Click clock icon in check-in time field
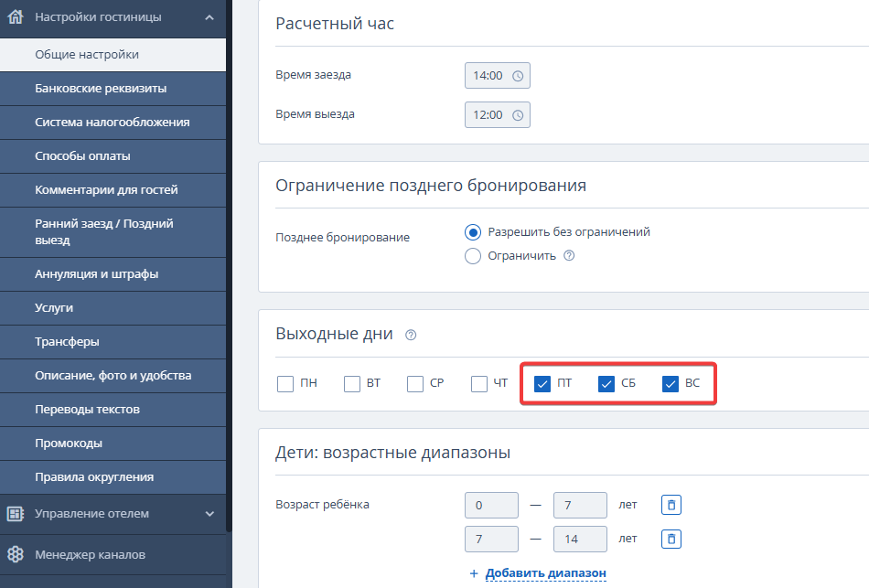Viewport: 869px width, 588px height. pos(518,76)
